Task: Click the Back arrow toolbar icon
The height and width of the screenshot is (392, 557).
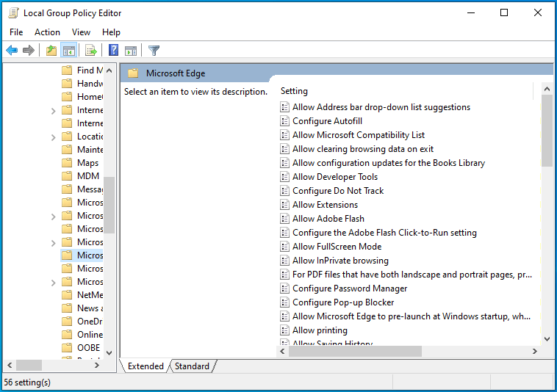Action: pyautogui.click(x=12, y=51)
